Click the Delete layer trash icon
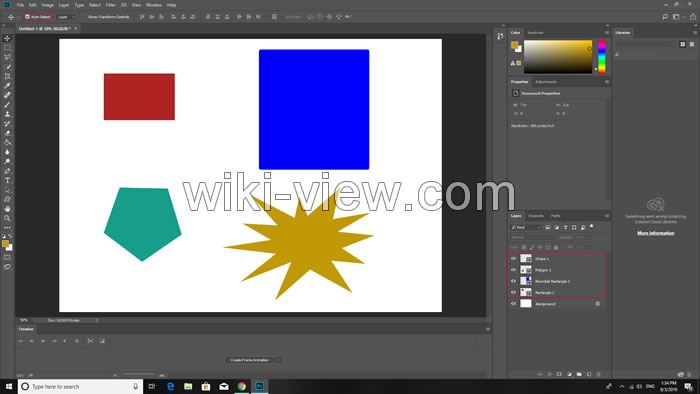The image size is (700, 394). tap(599, 374)
